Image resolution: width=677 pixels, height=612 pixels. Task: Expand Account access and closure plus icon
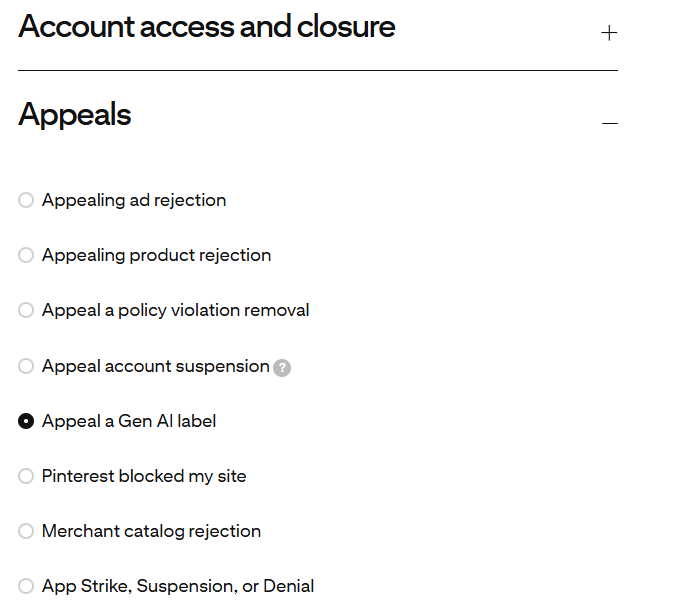point(609,33)
